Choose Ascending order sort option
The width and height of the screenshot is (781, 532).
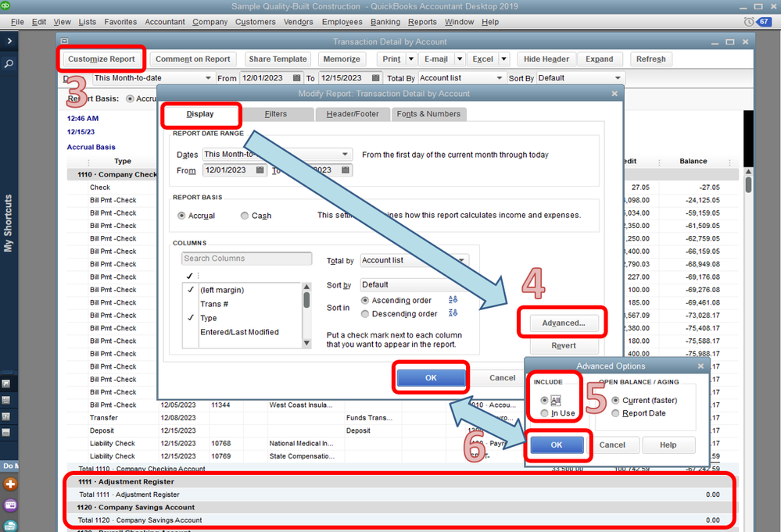[x=365, y=301]
